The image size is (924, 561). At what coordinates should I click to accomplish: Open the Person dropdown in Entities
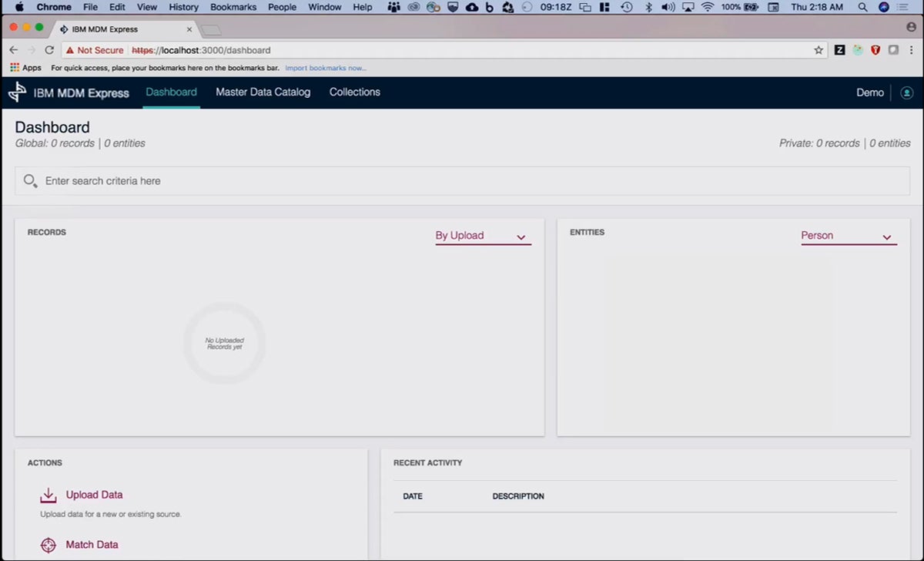coord(849,237)
